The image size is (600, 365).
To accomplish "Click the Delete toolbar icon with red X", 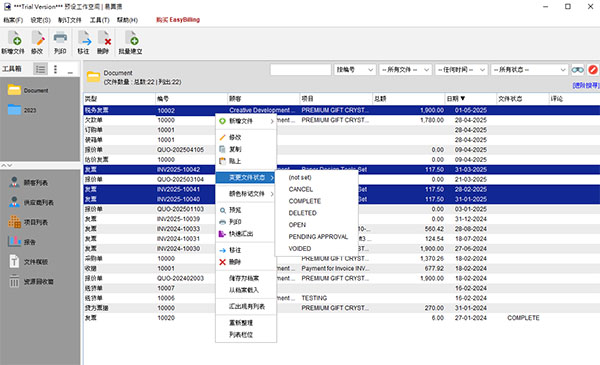I will click(103, 42).
